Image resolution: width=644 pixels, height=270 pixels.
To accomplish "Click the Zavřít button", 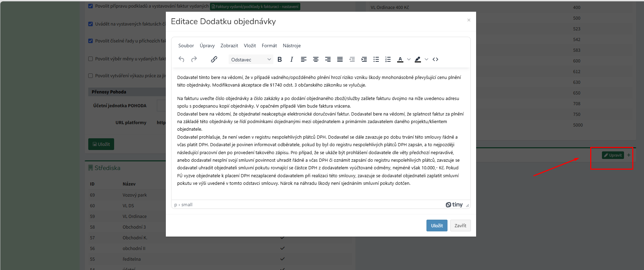I will (460, 226).
